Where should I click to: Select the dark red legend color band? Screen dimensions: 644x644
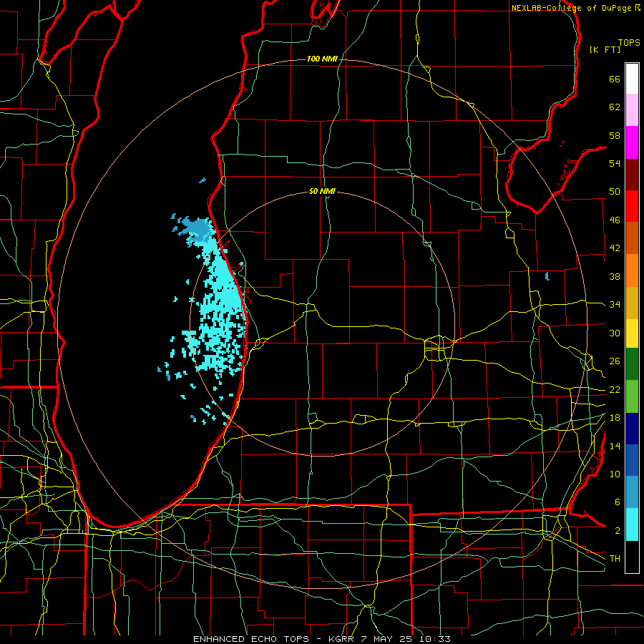(632, 175)
